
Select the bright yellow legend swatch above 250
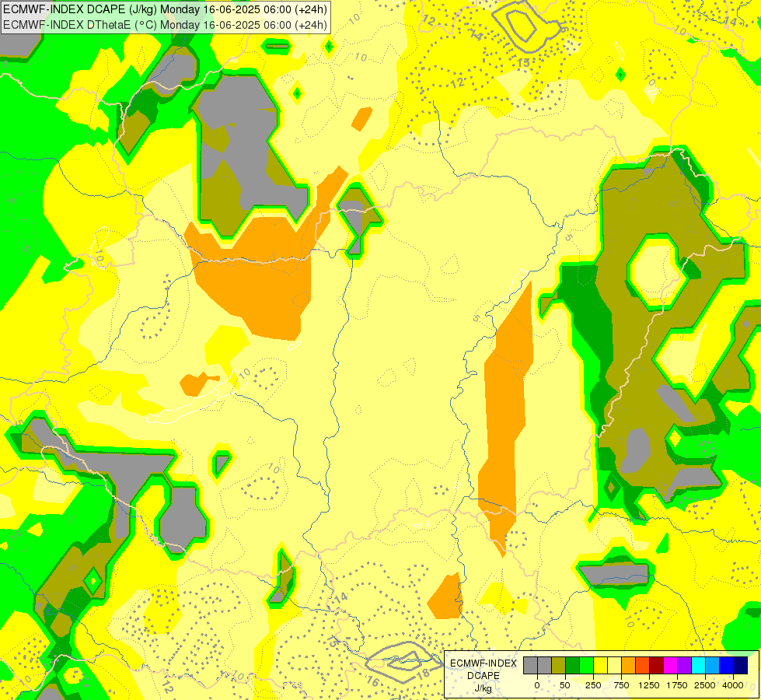coord(600,665)
